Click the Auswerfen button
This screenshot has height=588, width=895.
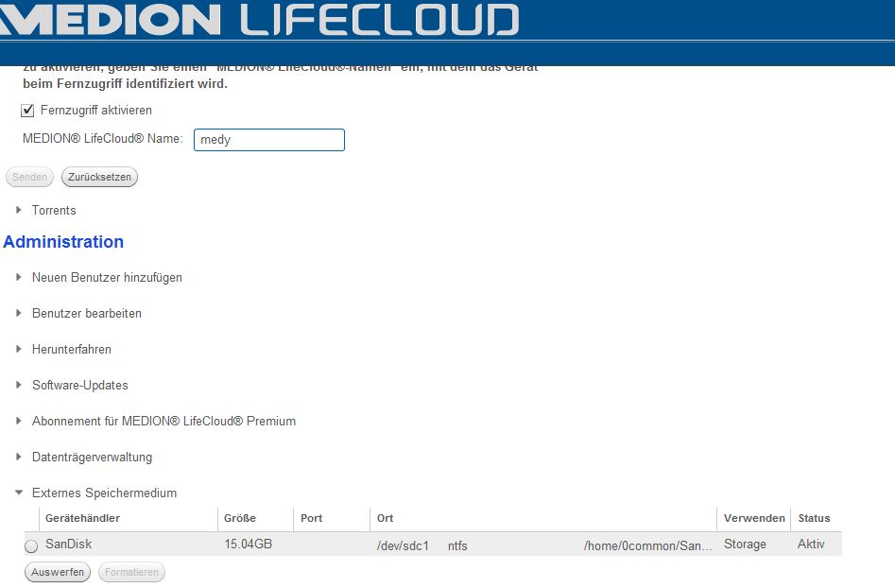coord(58,572)
